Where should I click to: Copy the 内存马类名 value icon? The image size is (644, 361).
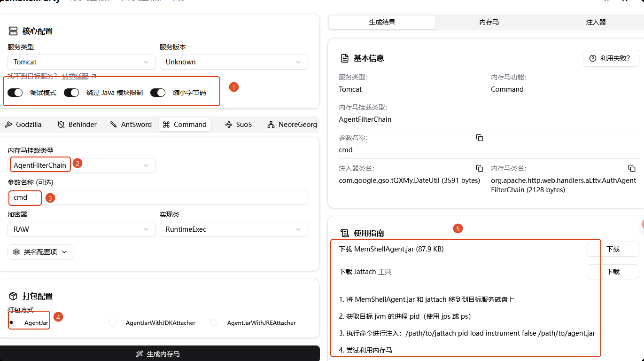click(x=632, y=168)
